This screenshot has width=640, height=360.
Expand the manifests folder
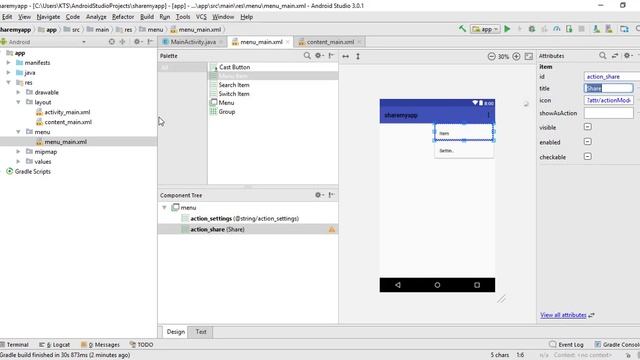[x=9, y=62]
